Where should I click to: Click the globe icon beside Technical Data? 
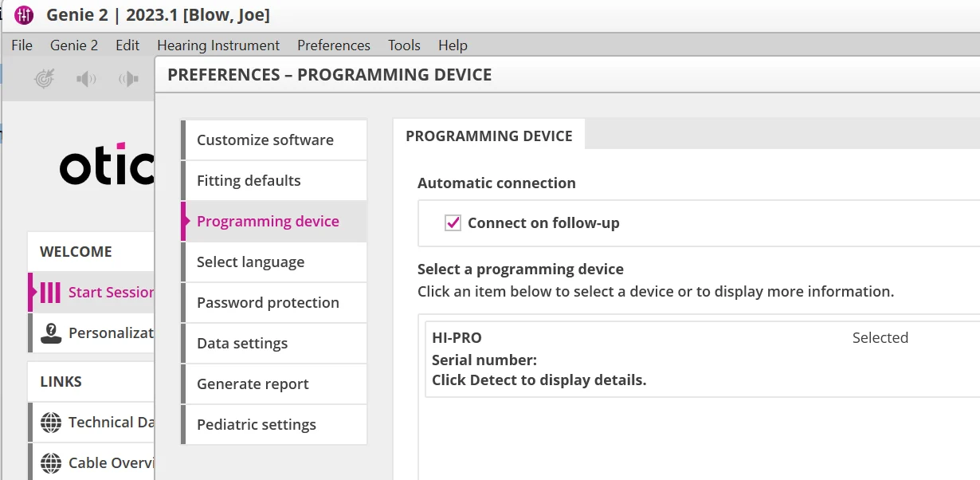pos(51,422)
